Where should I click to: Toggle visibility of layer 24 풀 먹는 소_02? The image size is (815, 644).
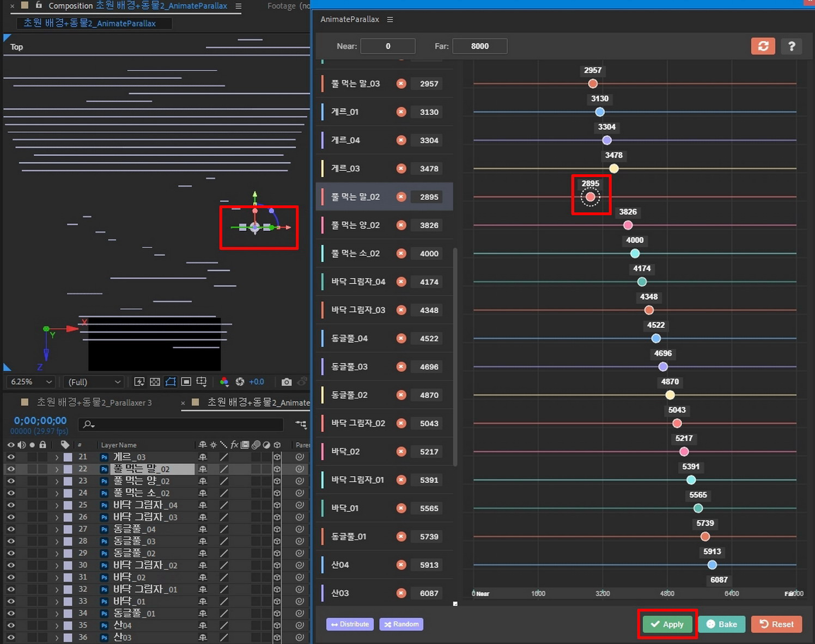(11, 493)
